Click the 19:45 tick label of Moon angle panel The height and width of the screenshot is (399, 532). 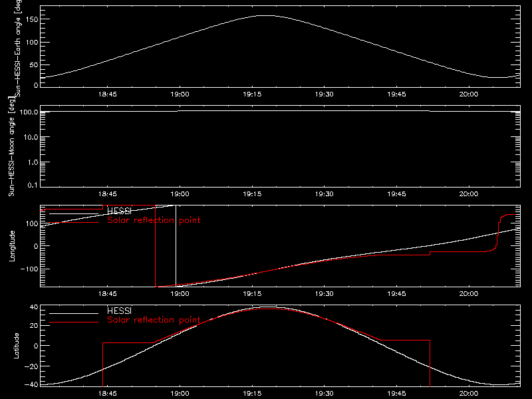coord(396,194)
